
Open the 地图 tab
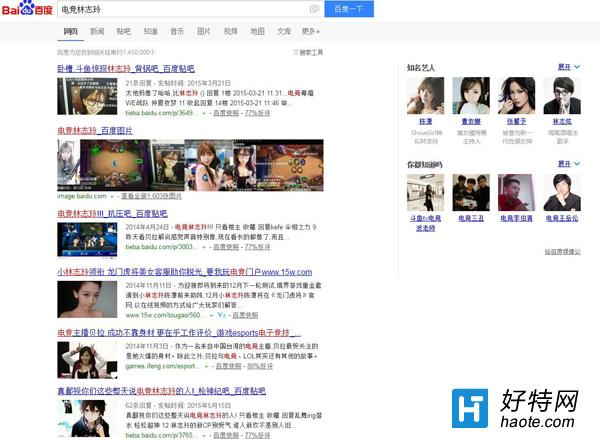(257, 31)
